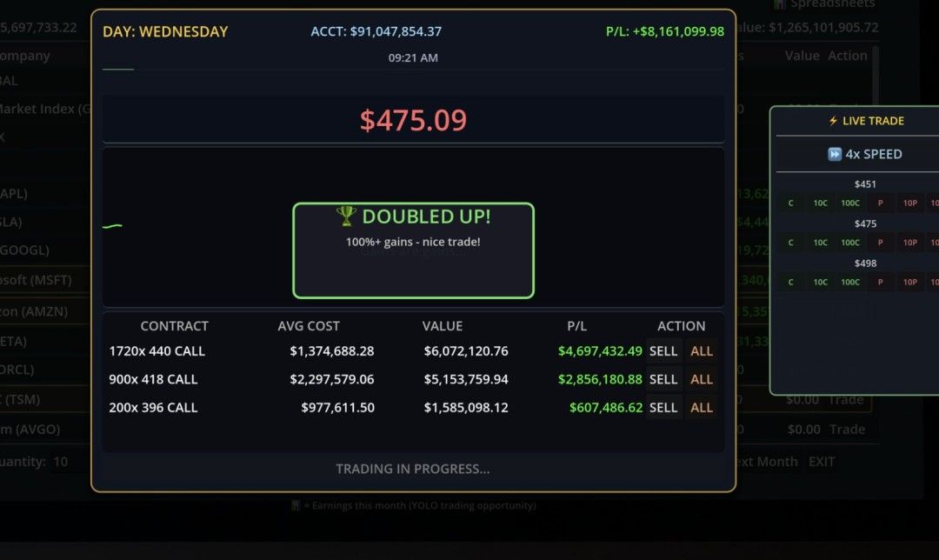Open the Spreadsheets icon at top right

[778, 4]
